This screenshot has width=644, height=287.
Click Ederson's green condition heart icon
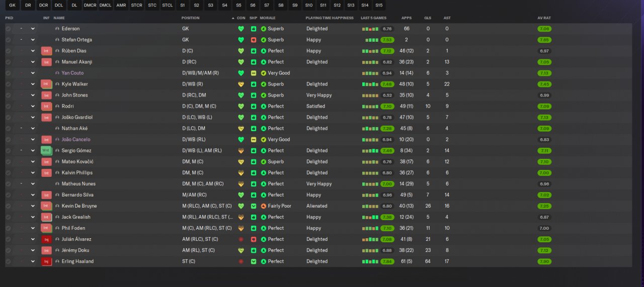pyautogui.click(x=241, y=29)
